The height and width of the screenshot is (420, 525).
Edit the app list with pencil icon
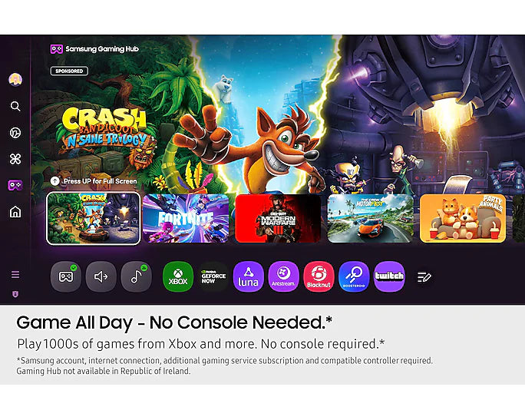(x=424, y=277)
